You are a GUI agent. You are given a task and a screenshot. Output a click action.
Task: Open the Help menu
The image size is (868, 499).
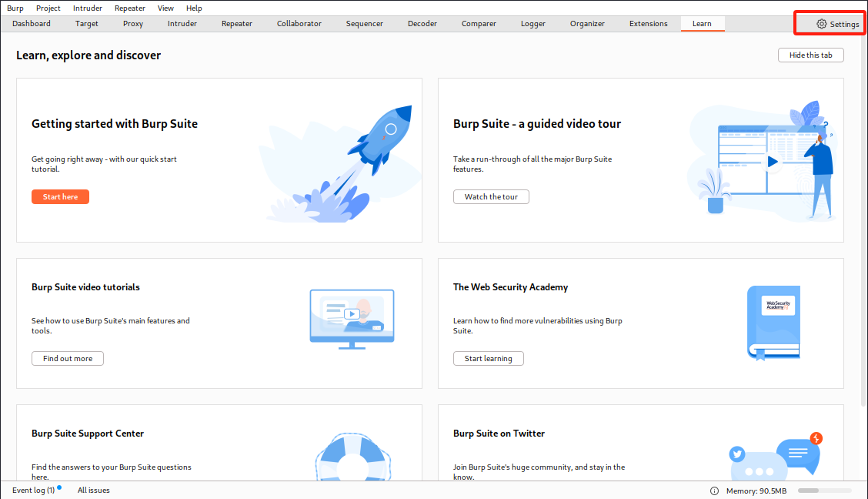194,8
